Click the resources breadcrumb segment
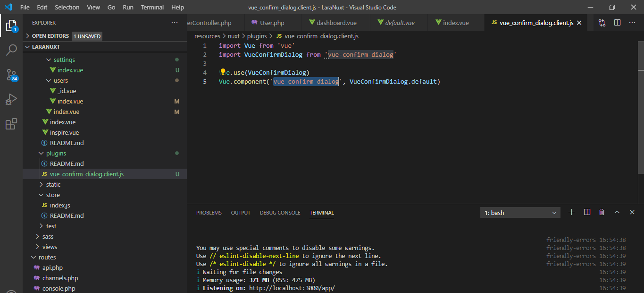The height and width of the screenshot is (293, 644). [207, 36]
